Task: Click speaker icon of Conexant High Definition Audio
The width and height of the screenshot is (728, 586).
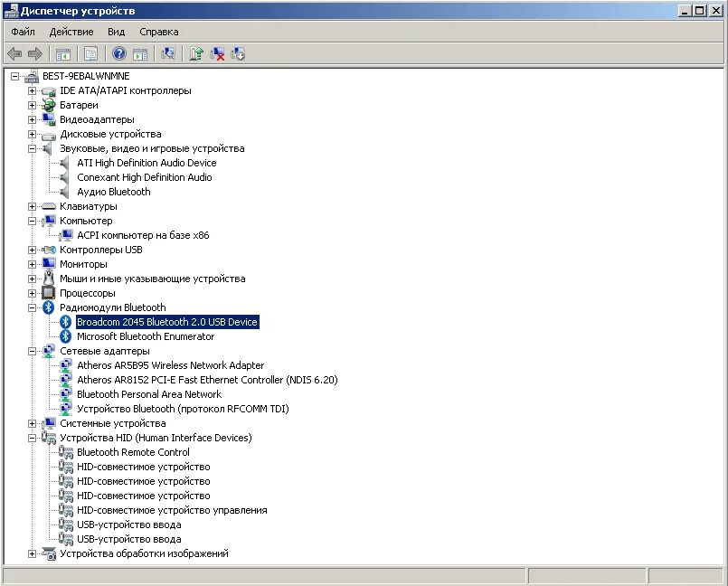Action: [64, 177]
